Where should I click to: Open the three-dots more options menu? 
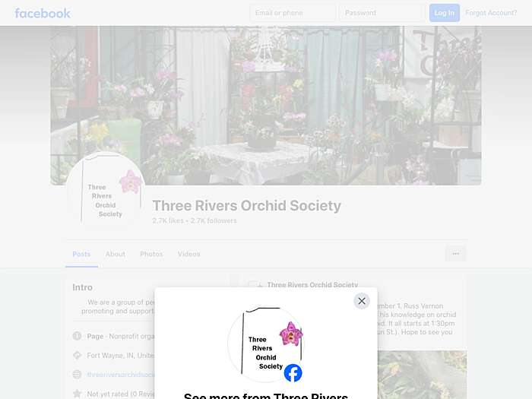[456, 253]
